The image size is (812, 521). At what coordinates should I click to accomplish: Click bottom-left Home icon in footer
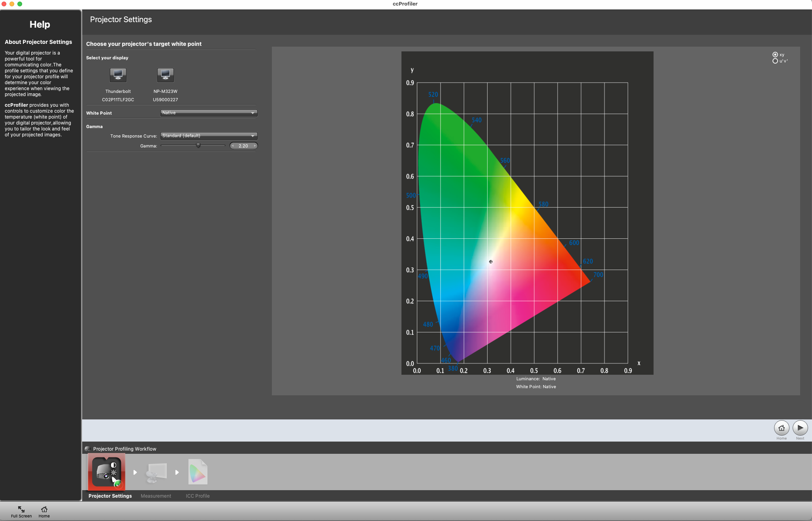pyautogui.click(x=44, y=509)
